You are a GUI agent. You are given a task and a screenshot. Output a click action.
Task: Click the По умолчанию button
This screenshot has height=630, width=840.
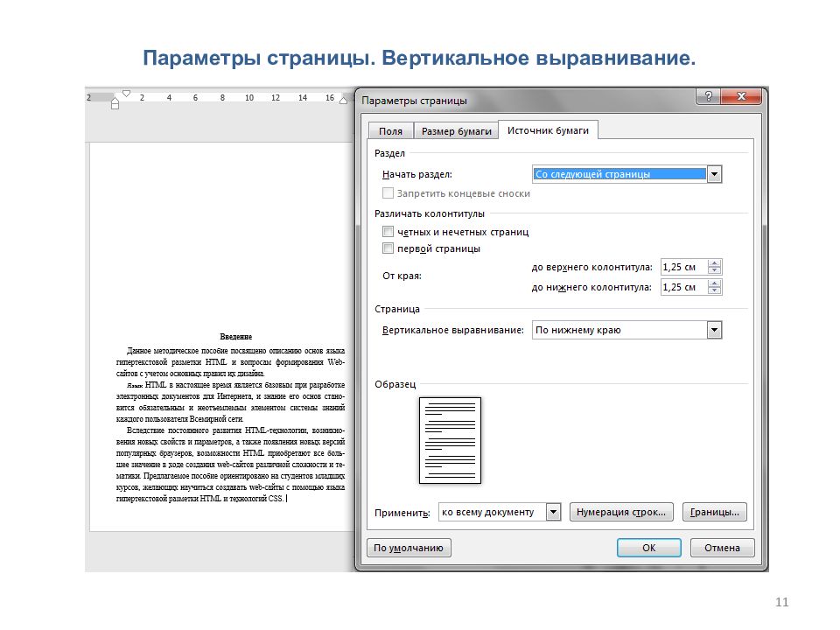pyautogui.click(x=409, y=548)
